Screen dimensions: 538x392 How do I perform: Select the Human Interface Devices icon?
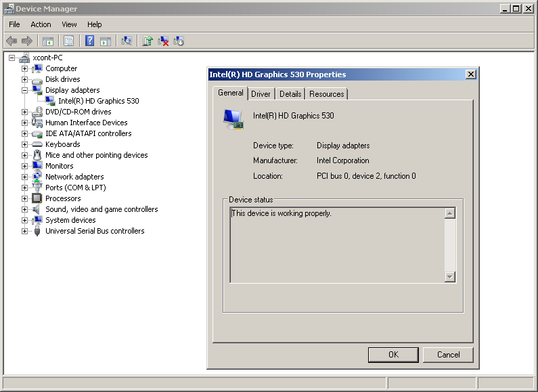37,123
